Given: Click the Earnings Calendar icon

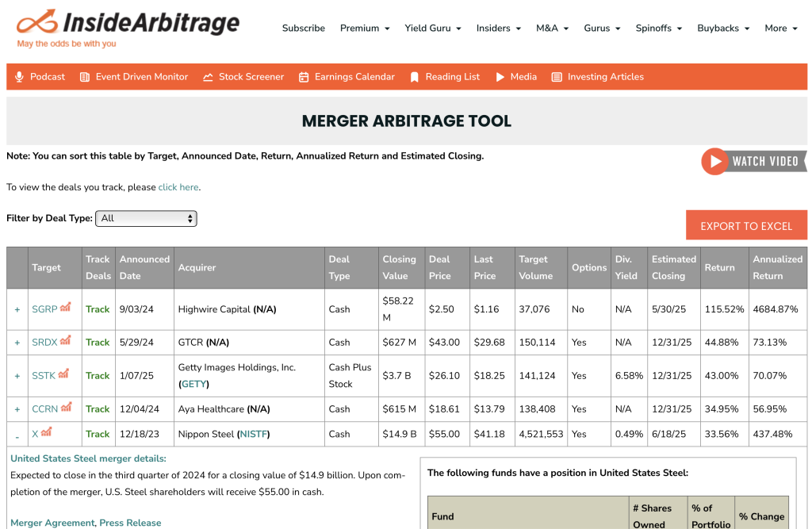Looking at the screenshot, I should click(304, 77).
